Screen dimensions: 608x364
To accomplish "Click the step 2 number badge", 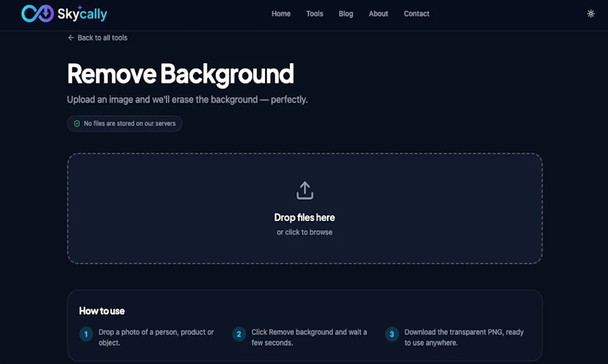I will [x=239, y=334].
